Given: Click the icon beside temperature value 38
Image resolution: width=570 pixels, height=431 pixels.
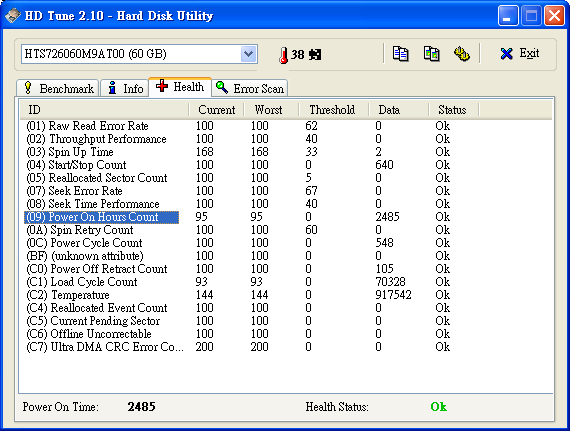Looking at the screenshot, I should (315, 55).
